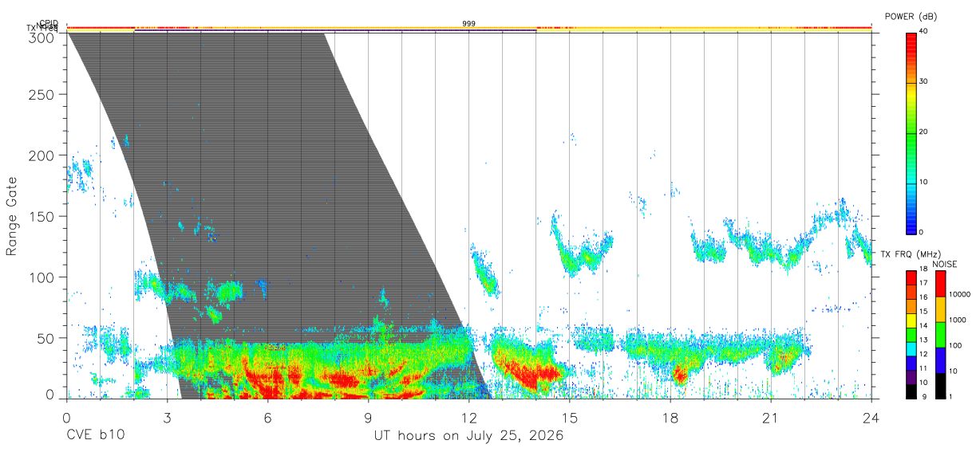Click the x-axis tick label "9"
This screenshot has width=980, height=452.
(368, 417)
